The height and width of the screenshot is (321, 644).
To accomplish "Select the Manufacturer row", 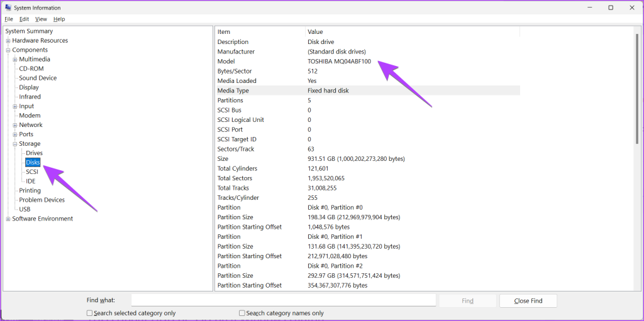I will 367,52.
